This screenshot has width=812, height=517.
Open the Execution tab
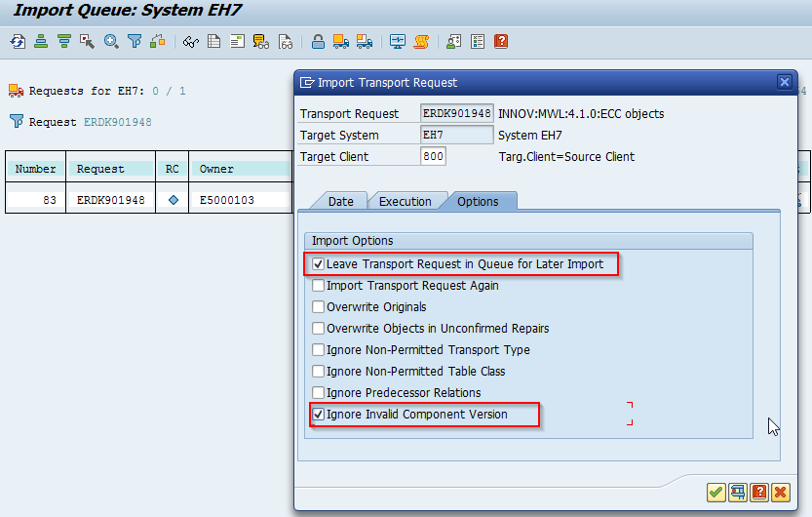pos(405,201)
